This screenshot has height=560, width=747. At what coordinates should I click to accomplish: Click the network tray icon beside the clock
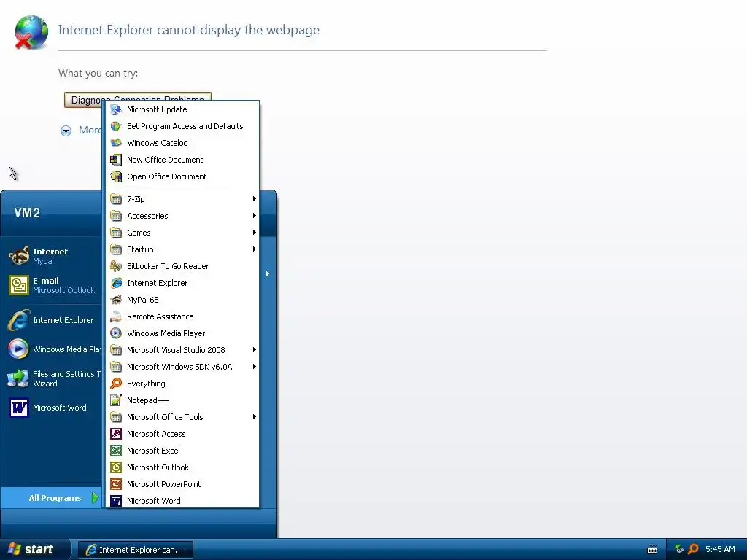(680, 549)
